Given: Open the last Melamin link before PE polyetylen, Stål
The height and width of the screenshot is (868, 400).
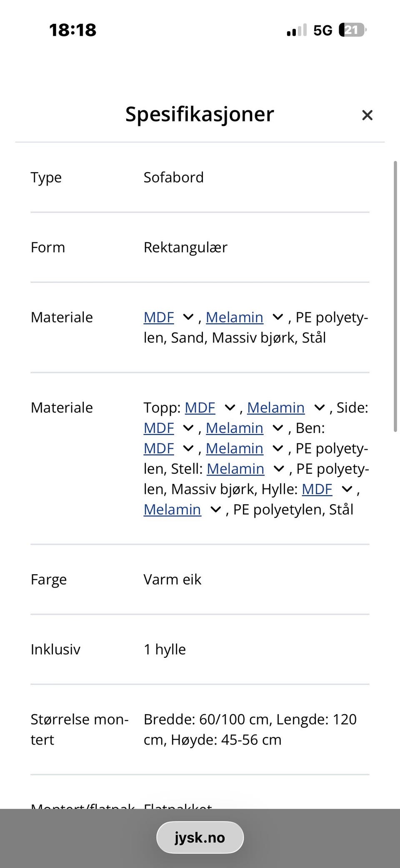Looking at the screenshot, I should [x=172, y=510].
